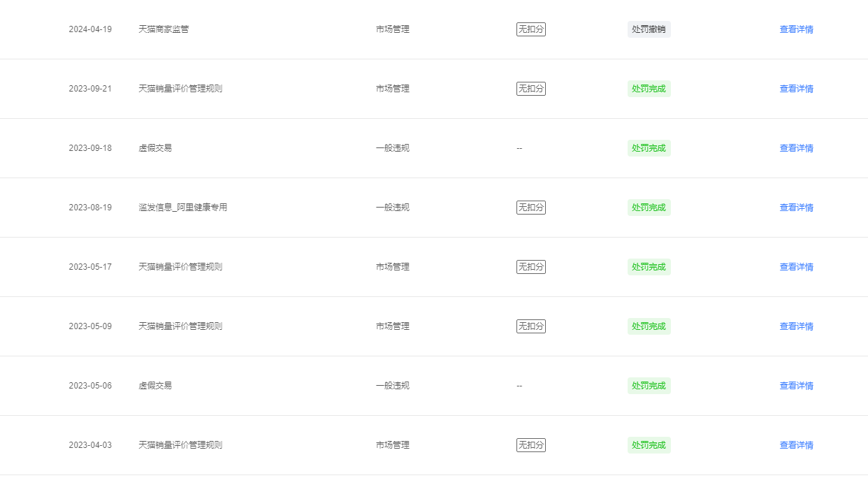Click 查看详情 on the 2023-04-03 row

pyautogui.click(x=796, y=445)
